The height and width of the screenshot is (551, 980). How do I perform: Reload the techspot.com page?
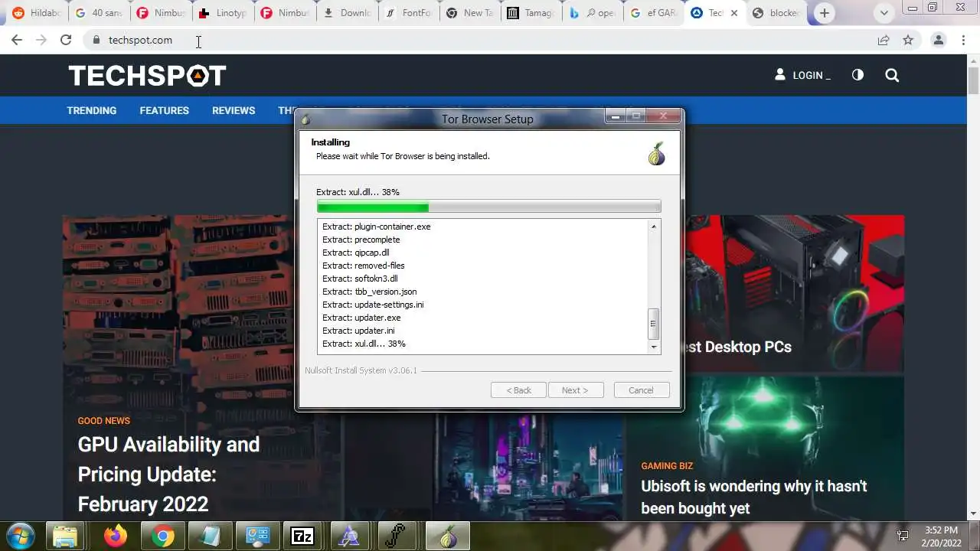66,40
